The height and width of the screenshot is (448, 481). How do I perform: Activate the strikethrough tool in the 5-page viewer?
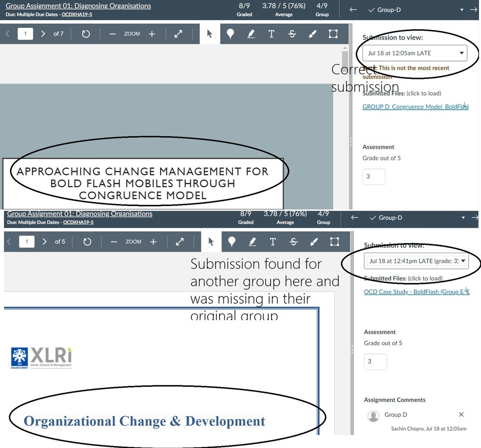[x=293, y=242]
